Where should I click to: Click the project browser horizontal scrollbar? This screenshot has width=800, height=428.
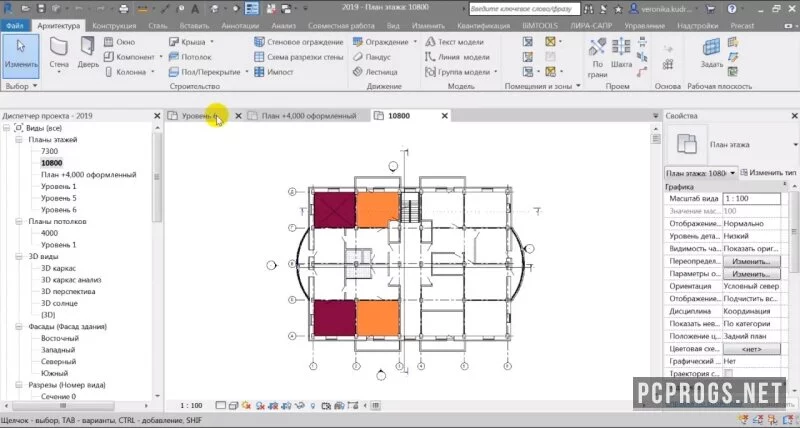coord(63,406)
